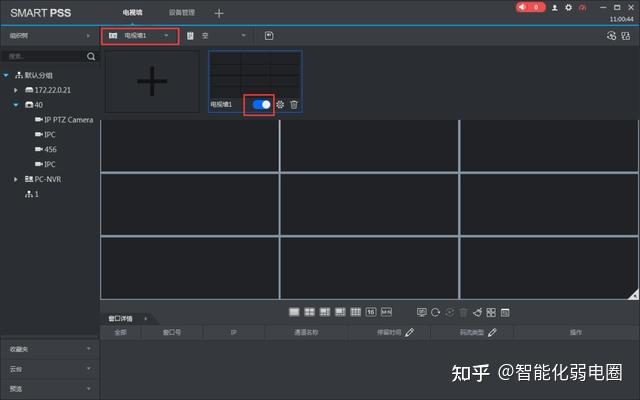Select the 9-window split layout
The image size is (640, 400).
(x=356, y=312)
